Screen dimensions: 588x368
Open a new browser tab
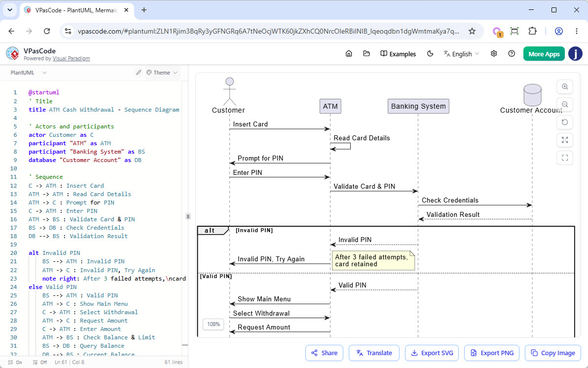pyautogui.click(x=144, y=10)
